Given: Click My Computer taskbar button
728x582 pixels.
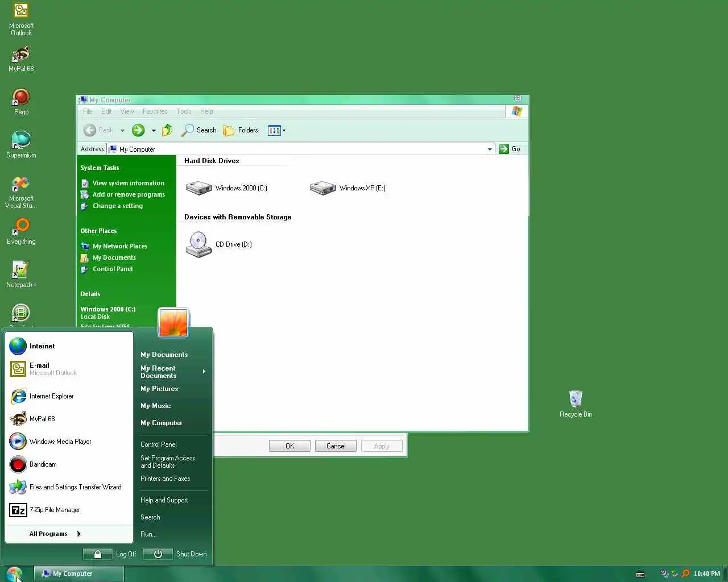Looking at the screenshot, I should point(78,573).
